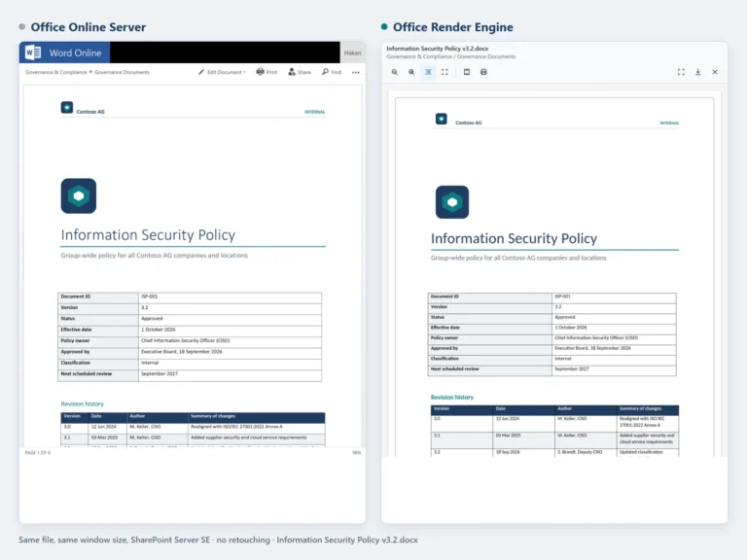Click the Hakan user name in Word Online
The image size is (747, 560).
tap(352, 52)
